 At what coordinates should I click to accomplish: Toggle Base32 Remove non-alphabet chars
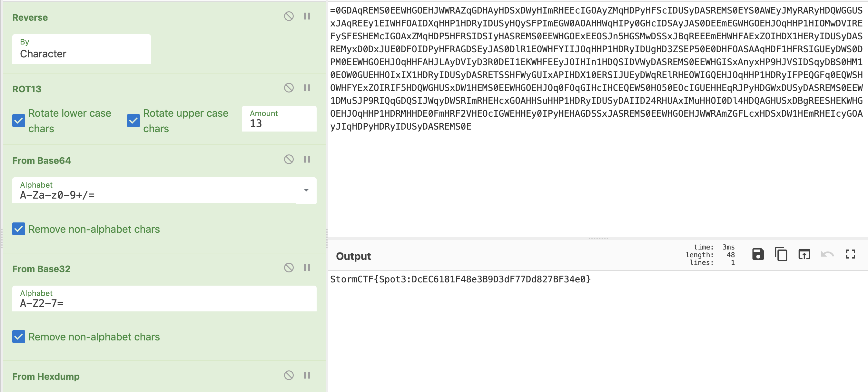point(18,337)
